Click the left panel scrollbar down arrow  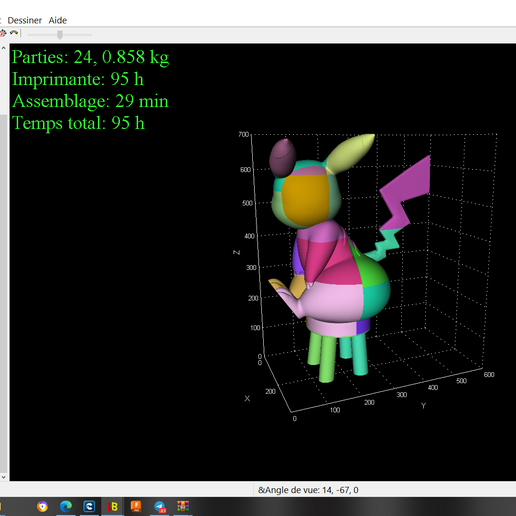click(x=3, y=477)
